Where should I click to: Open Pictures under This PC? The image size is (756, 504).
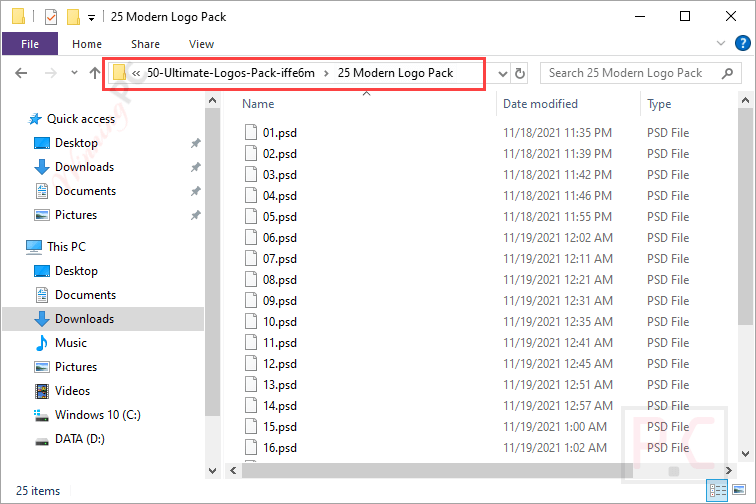click(76, 367)
